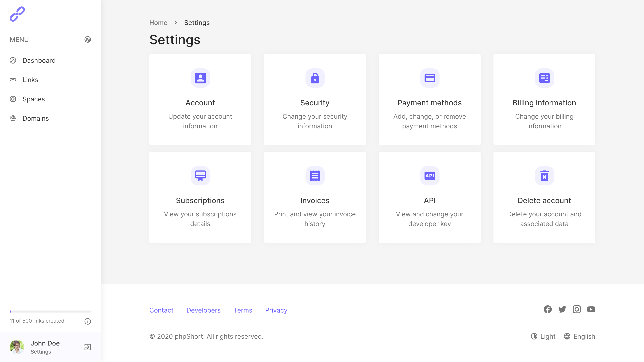Open the English language selector
This screenshot has height=362, width=644.
click(579, 336)
